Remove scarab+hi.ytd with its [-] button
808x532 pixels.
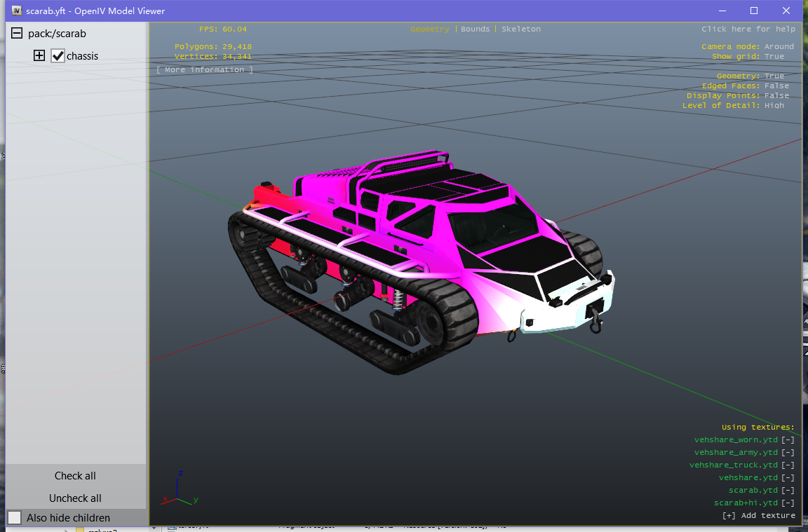tap(788, 503)
